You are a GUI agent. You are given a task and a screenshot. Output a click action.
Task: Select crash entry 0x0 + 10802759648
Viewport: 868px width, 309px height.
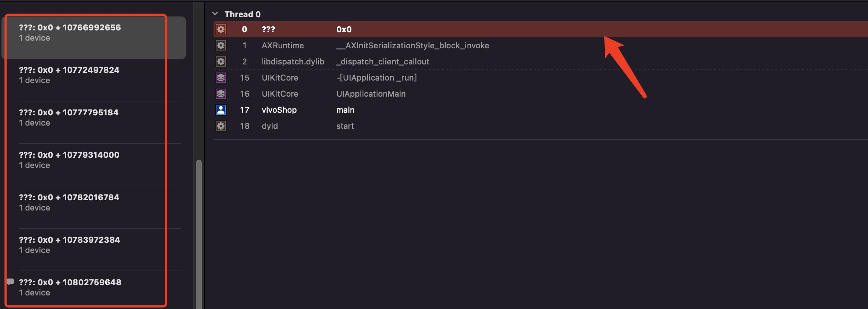click(x=94, y=289)
